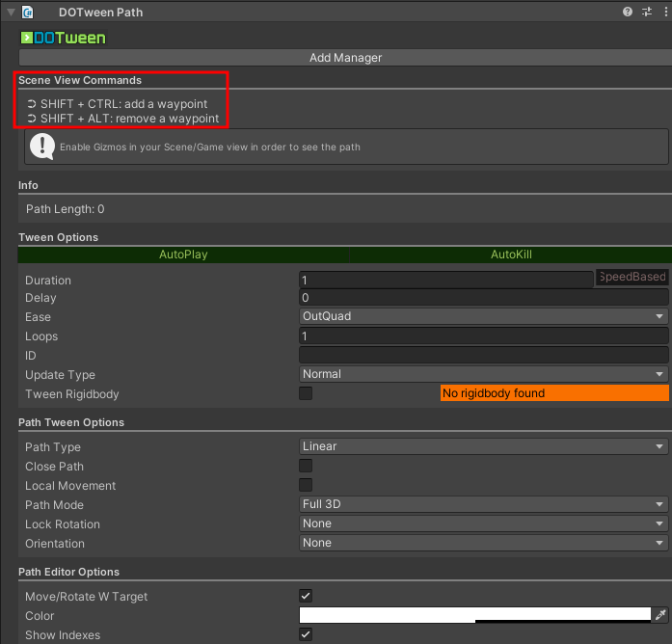Click the DOTween logo
The image size is (672, 644).
tap(63, 38)
